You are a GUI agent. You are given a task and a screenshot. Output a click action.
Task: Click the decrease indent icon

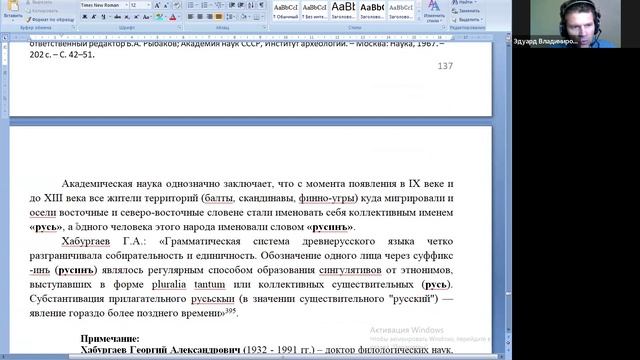click(x=232, y=5)
